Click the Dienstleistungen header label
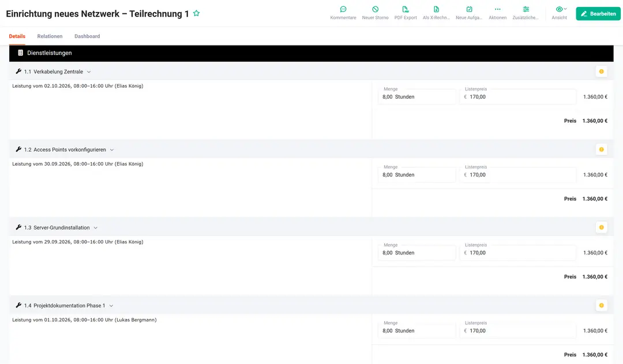623x364 pixels. (x=49, y=53)
